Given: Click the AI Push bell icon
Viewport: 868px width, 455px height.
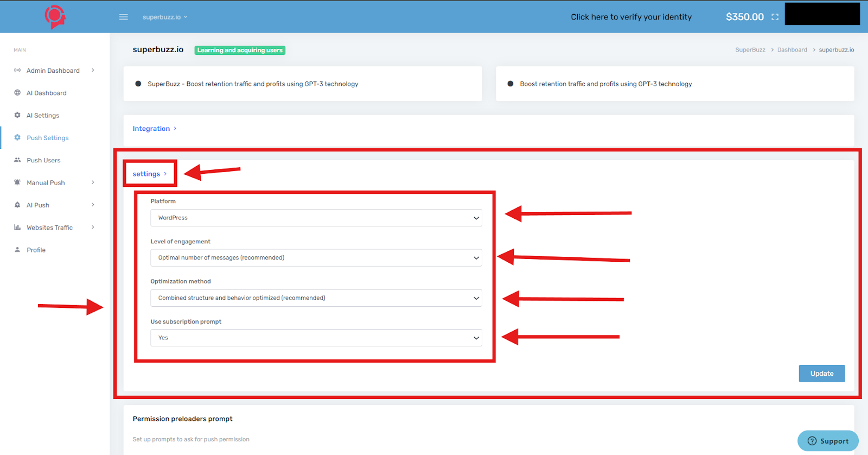Looking at the screenshot, I should (x=17, y=205).
